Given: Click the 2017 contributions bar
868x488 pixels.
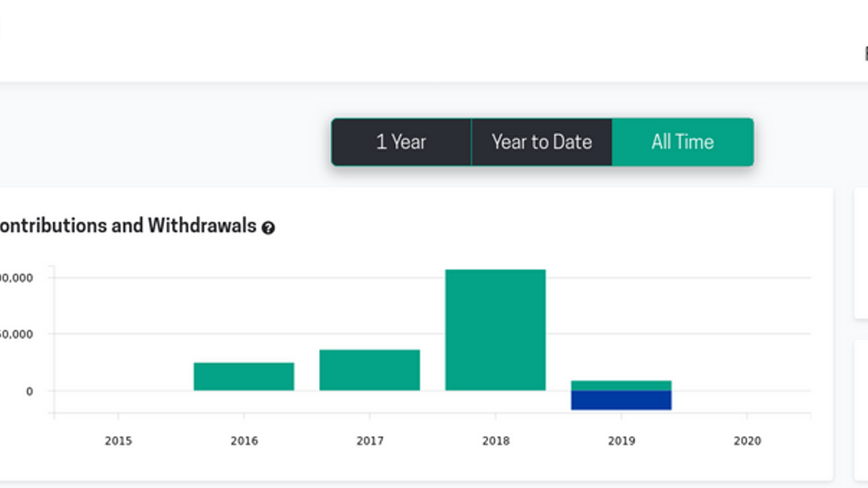Looking at the screenshot, I should click(x=370, y=370).
